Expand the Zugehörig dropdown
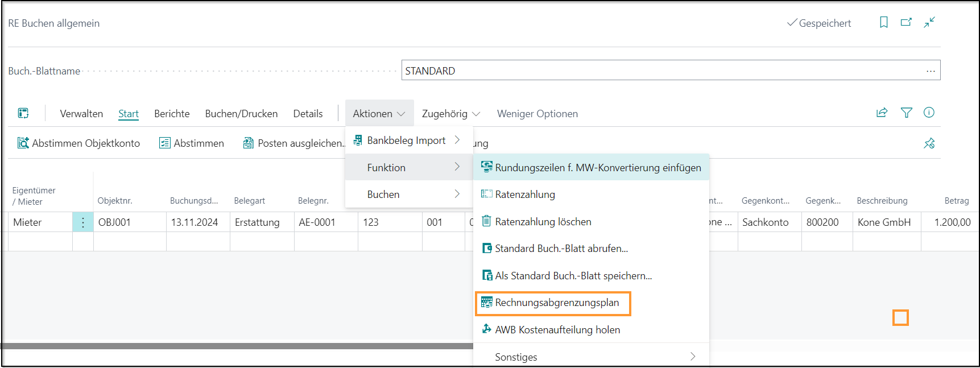 pos(450,114)
